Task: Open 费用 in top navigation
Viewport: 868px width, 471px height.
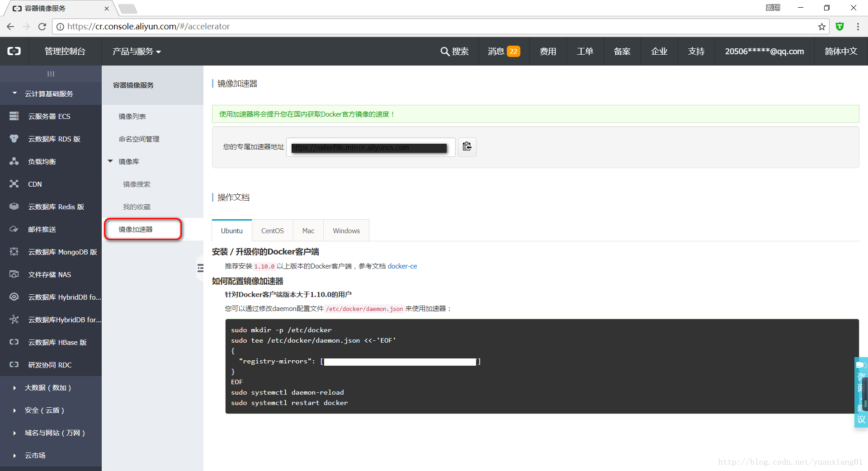Action: 548,52
